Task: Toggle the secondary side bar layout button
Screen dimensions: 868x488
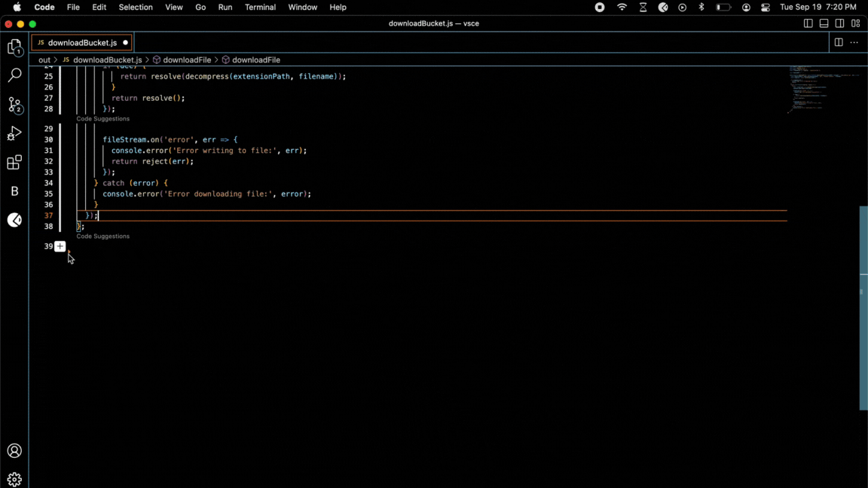Action: coord(840,23)
